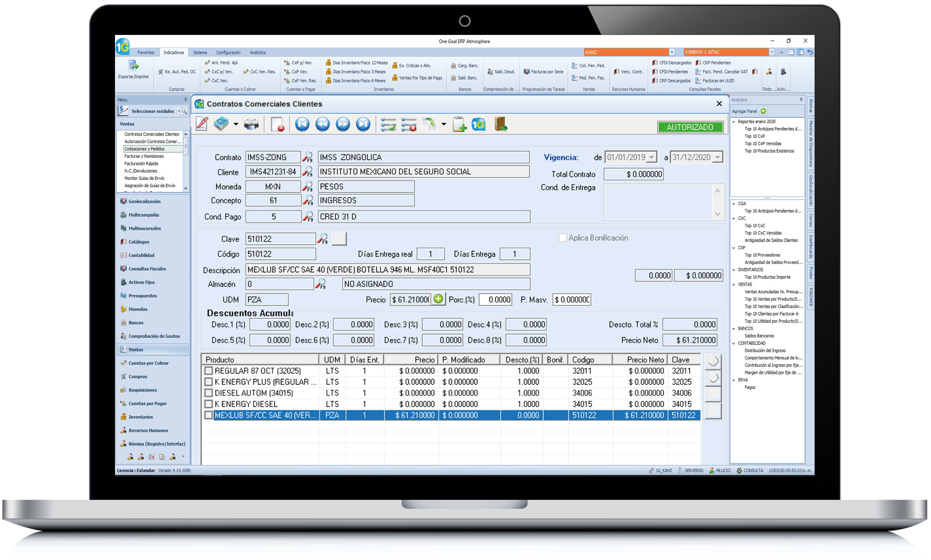
Task: Click the 1G logo icon in contract toolbar
Action: coord(479,124)
